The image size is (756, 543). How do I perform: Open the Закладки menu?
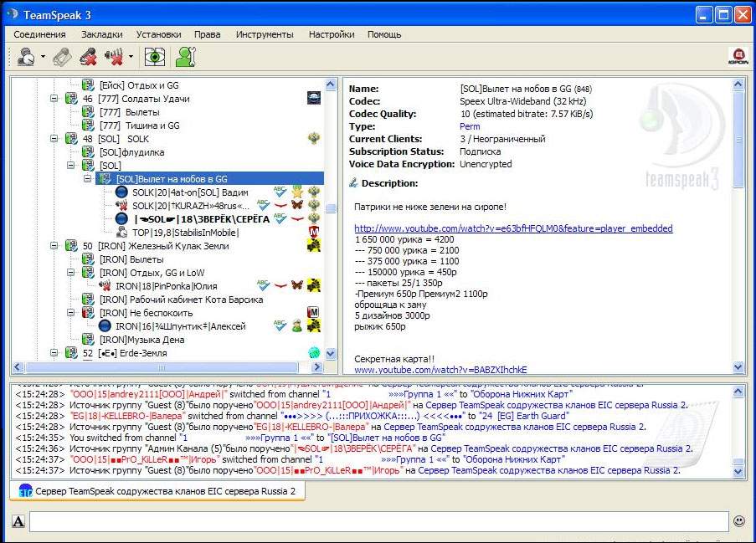[x=101, y=34]
